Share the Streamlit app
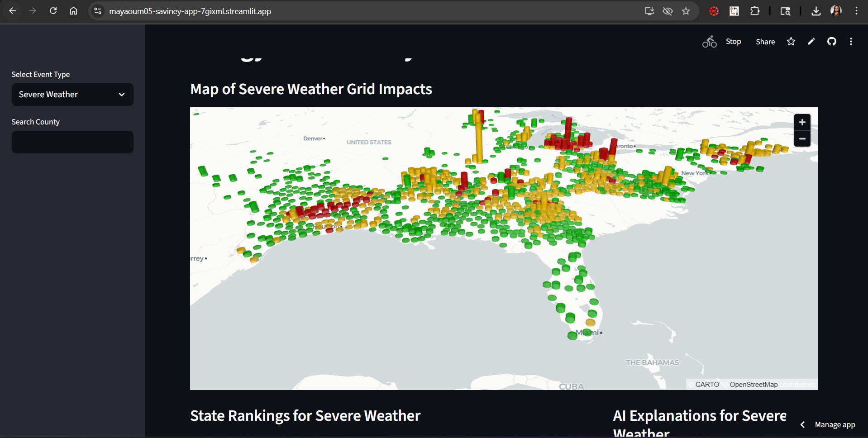 point(765,42)
